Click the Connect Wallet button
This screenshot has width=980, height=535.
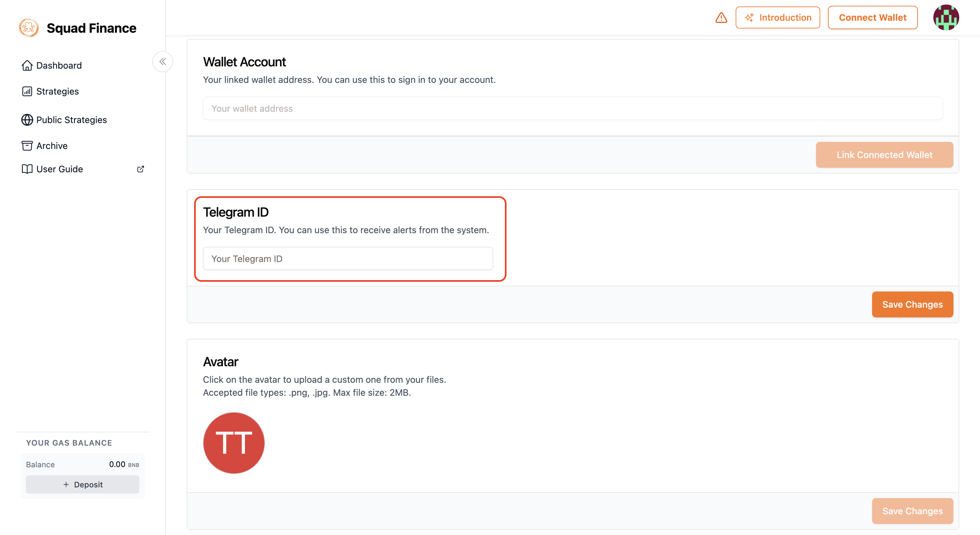click(x=872, y=17)
